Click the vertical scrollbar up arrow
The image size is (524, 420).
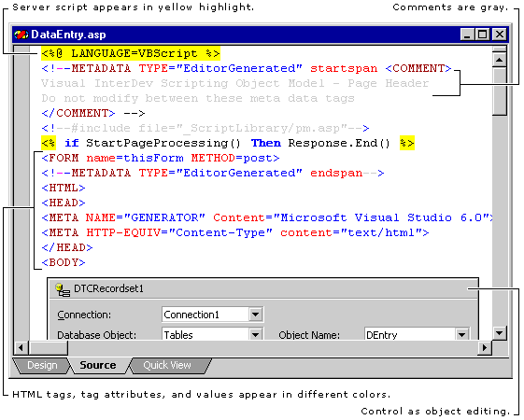click(500, 60)
